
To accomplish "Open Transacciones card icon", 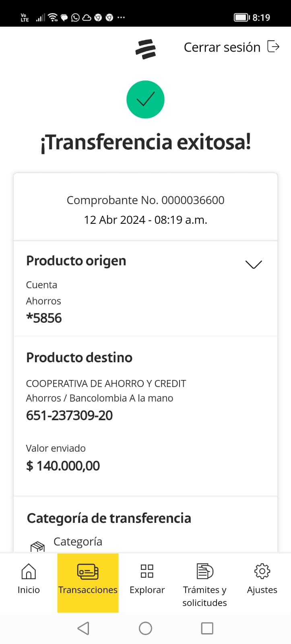I will (88, 571).
